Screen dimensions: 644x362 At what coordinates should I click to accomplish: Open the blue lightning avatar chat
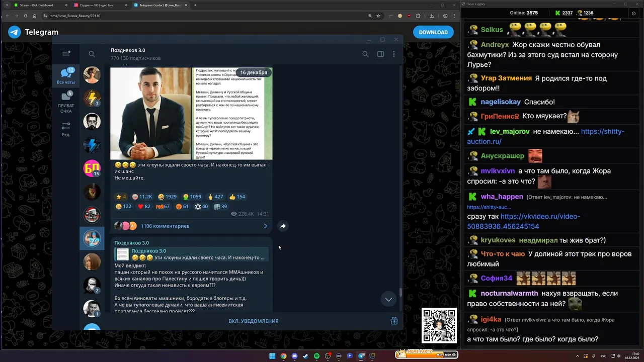92,145
